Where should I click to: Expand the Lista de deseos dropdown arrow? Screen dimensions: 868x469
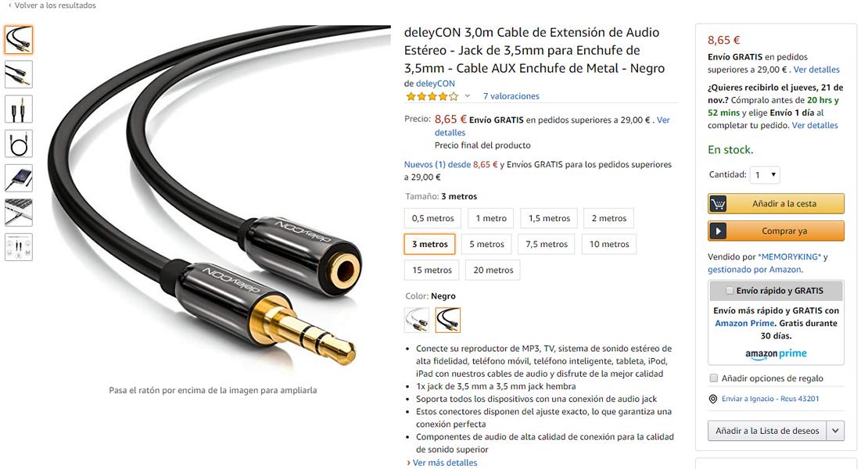pos(835,430)
